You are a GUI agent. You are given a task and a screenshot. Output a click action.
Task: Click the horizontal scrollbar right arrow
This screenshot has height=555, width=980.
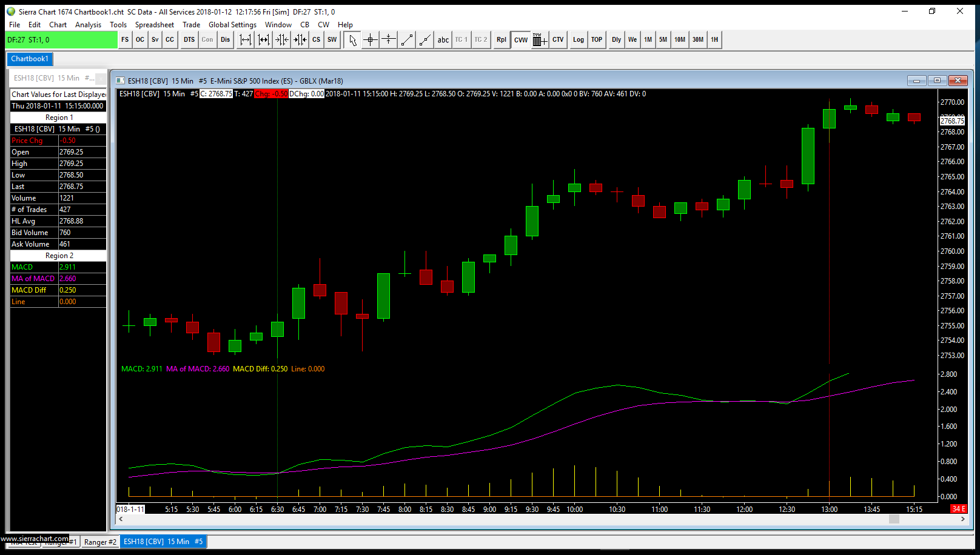tap(962, 519)
